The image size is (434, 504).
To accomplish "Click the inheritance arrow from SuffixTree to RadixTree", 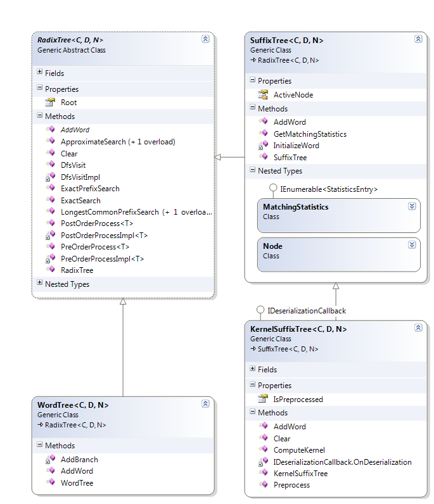I will coord(229,157).
